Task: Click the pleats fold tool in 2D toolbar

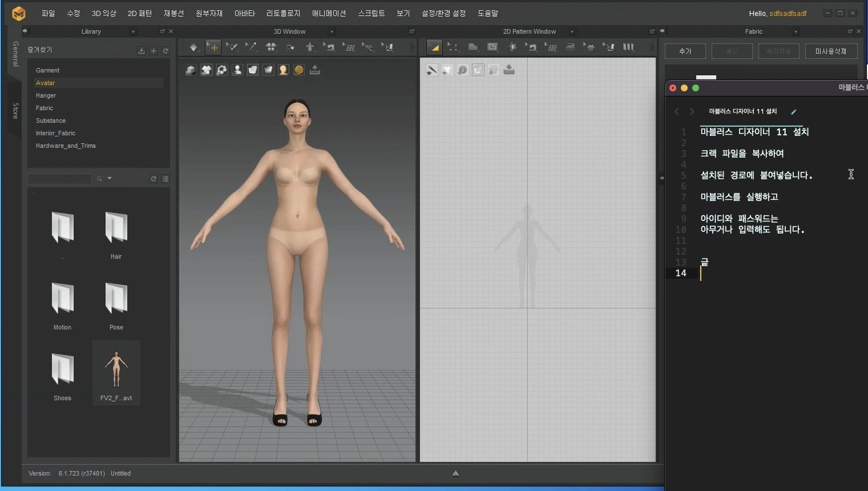Action: click(x=628, y=47)
